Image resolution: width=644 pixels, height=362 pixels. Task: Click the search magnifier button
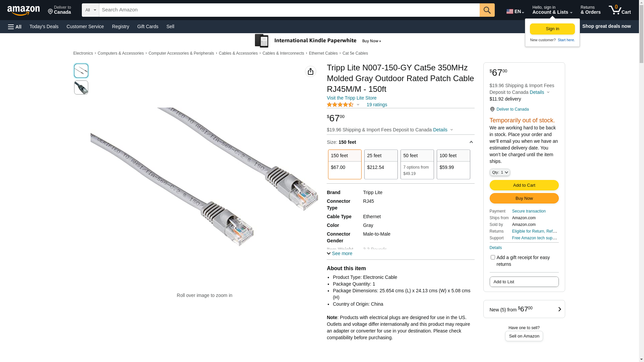pos(487,10)
